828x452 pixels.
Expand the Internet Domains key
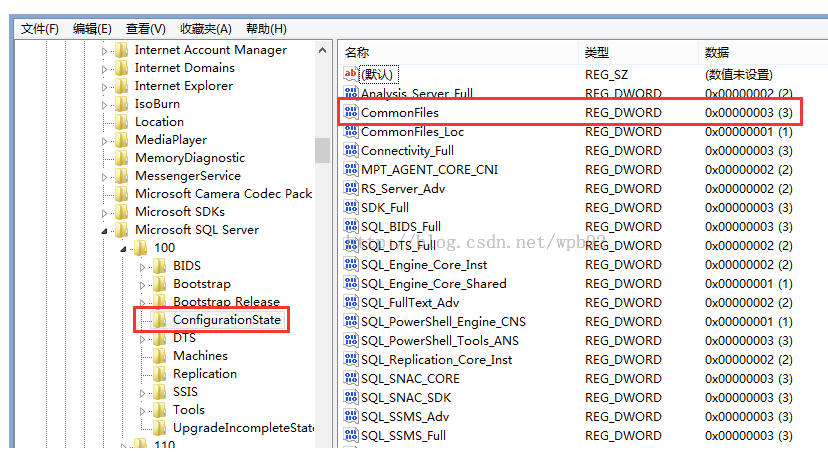(104, 69)
